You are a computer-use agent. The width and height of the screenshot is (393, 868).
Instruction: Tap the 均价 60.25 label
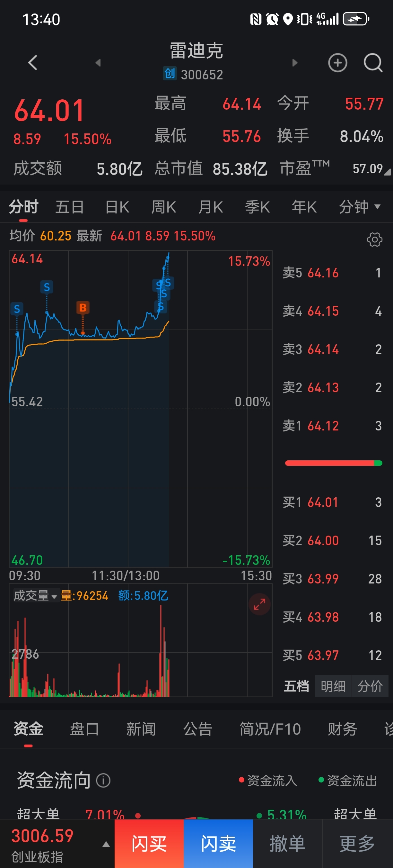click(40, 236)
